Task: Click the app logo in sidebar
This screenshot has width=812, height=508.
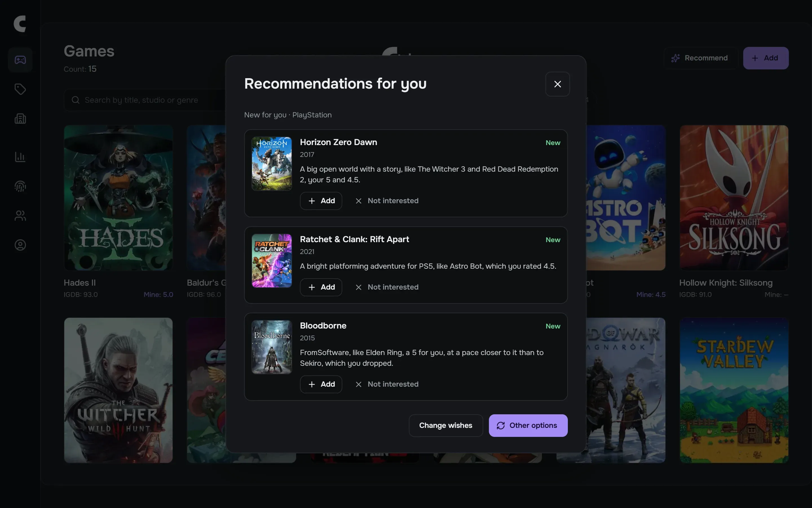Action: [20, 23]
